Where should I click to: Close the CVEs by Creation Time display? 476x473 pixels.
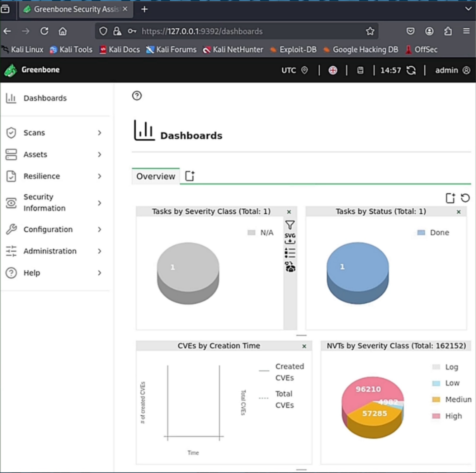coord(304,346)
